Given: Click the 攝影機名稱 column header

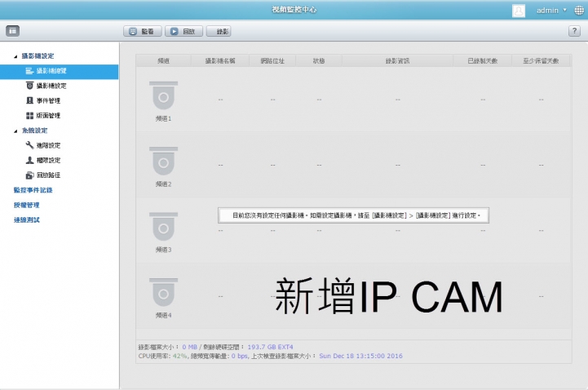Looking at the screenshot, I should [x=220, y=60].
